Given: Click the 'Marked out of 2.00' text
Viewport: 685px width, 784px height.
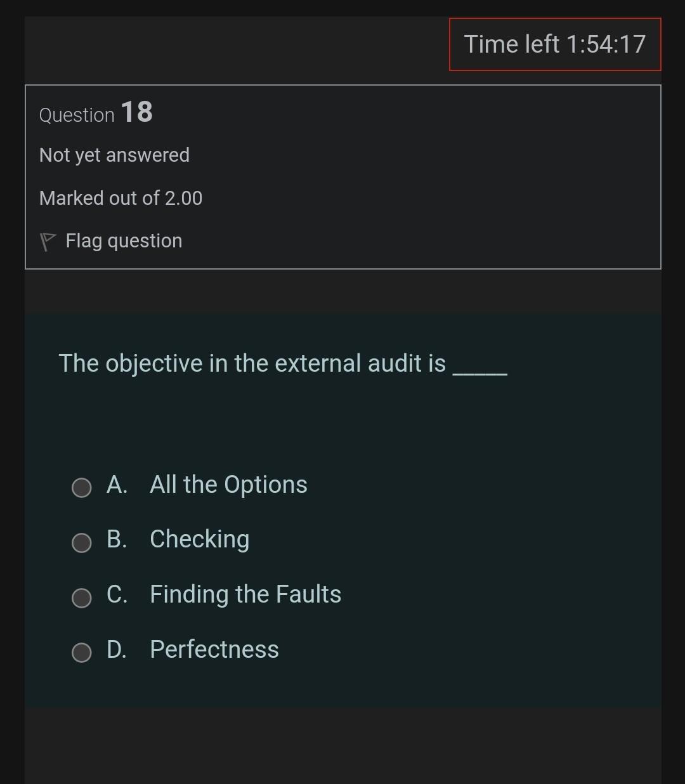Looking at the screenshot, I should pos(121,198).
